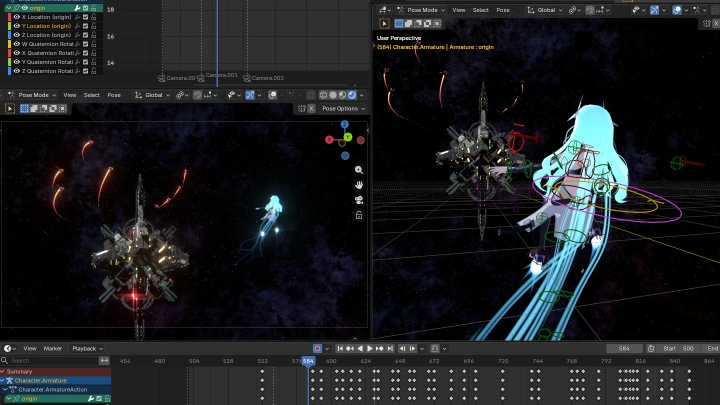Toggle proportional editing in left viewport
The width and height of the screenshot is (720, 405).
click(x=197, y=95)
